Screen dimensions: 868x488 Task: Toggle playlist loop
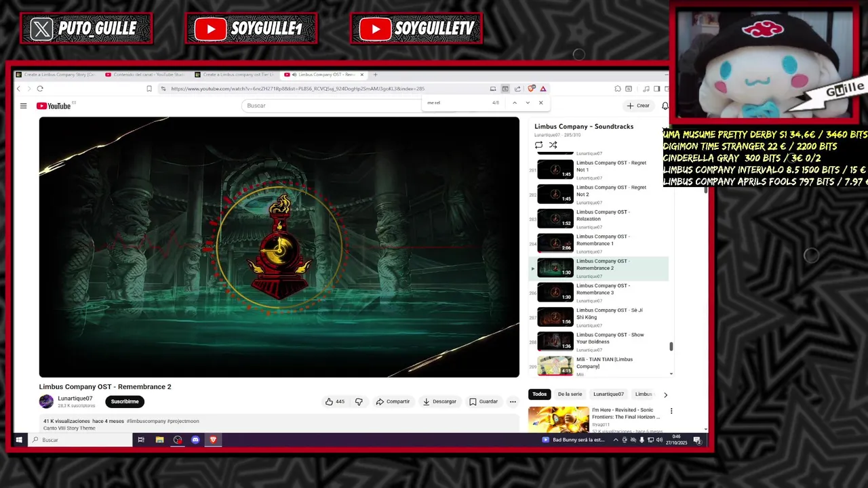click(539, 145)
